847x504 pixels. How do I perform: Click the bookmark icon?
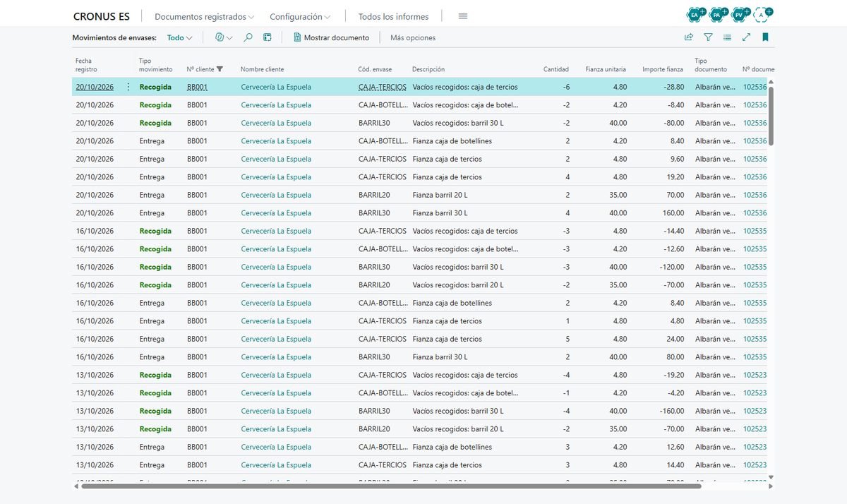click(765, 37)
